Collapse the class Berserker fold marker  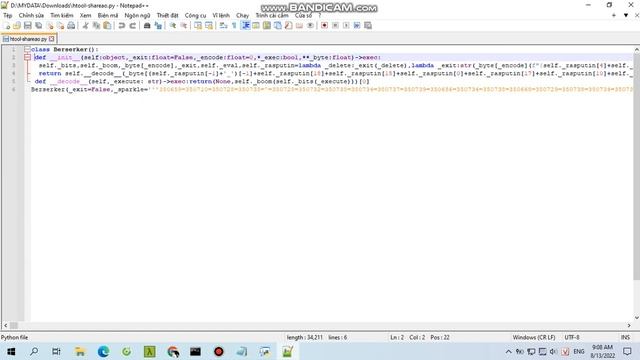(27, 49)
